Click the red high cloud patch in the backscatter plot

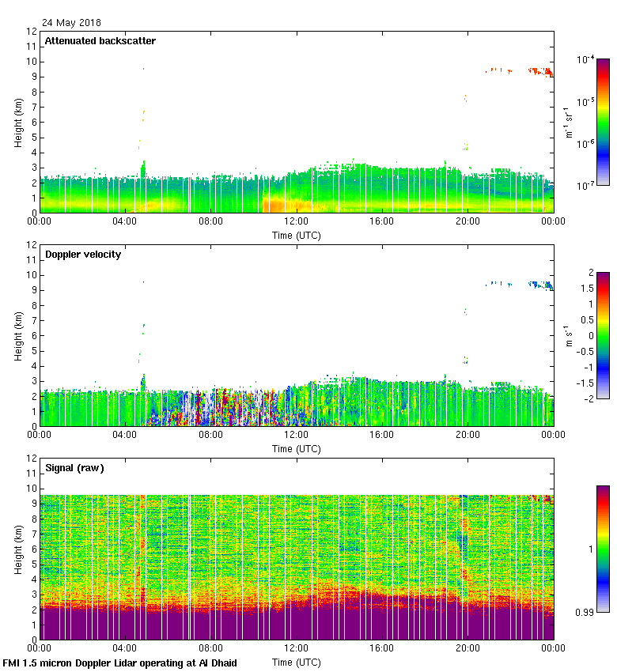coord(543,72)
